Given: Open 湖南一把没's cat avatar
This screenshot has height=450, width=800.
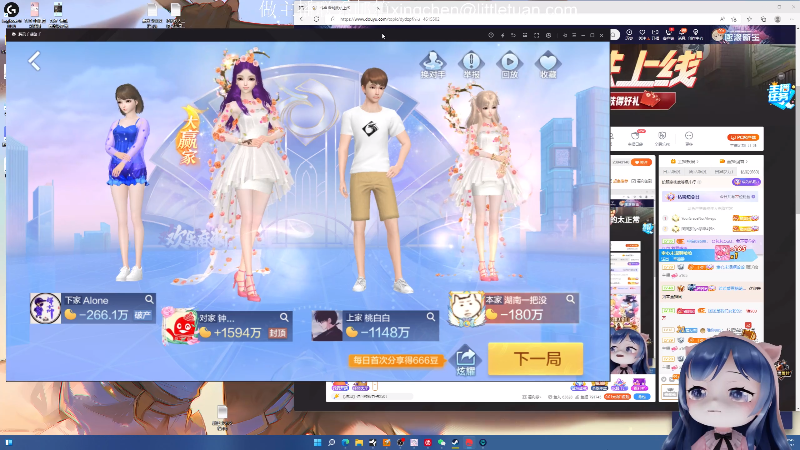Looking at the screenshot, I should [466, 309].
